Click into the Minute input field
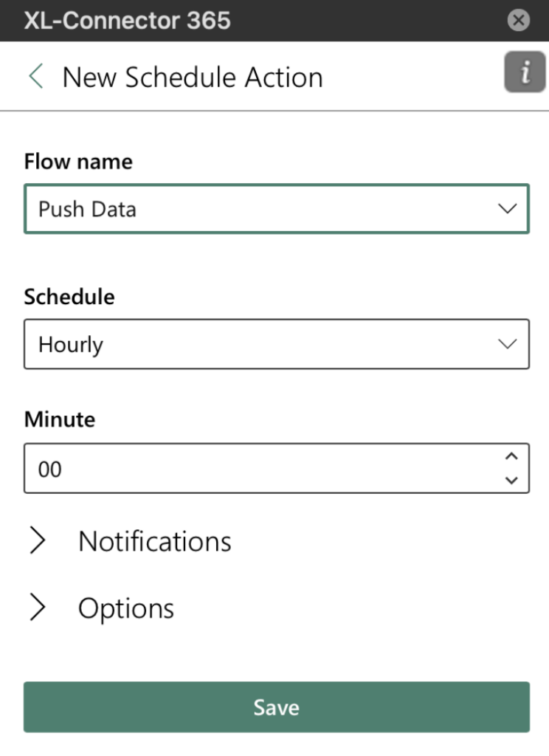The width and height of the screenshot is (549, 756). (x=277, y=468)
